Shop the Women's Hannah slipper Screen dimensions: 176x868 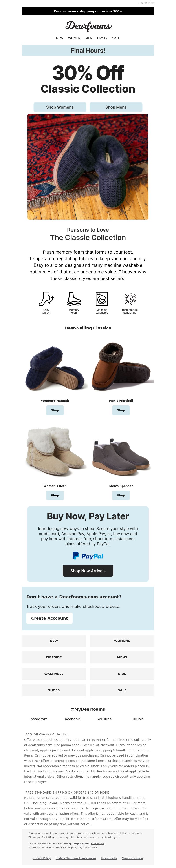55,410
